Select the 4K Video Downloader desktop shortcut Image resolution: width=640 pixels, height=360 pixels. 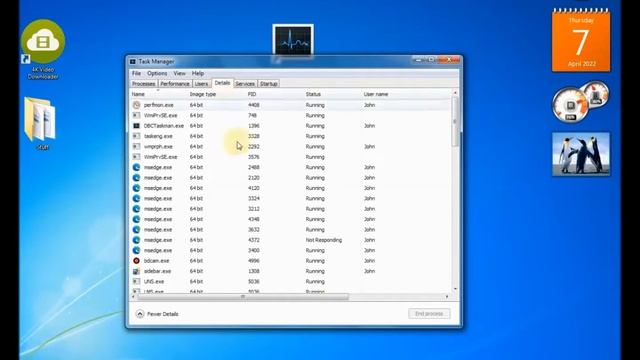click(43, 49)
